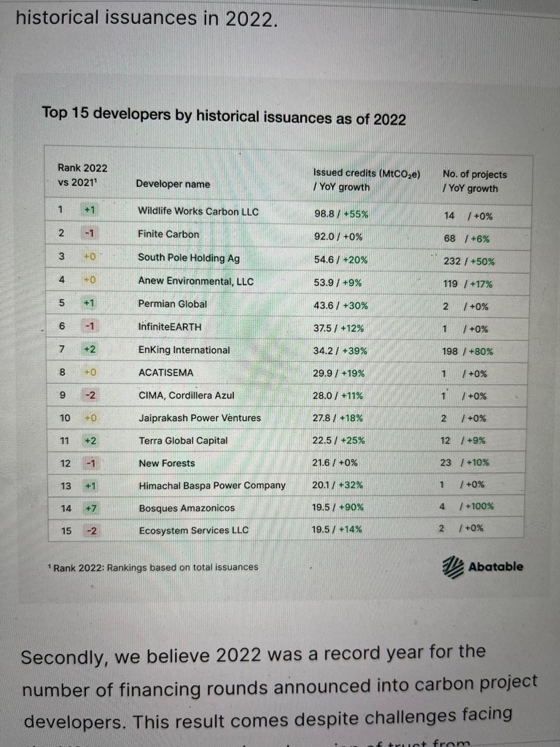Click the '20.1 / +32%' issued credits cell
Screen dimensions: 560x747
click(337, 485)
